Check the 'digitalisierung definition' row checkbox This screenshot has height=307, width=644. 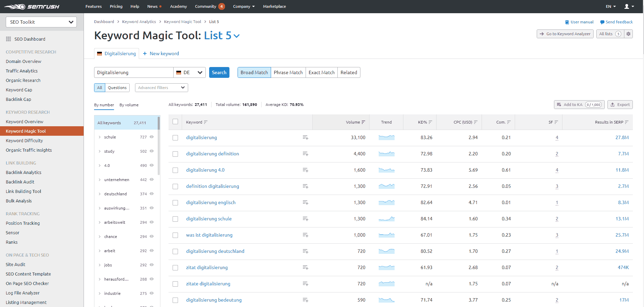(175, 154)
